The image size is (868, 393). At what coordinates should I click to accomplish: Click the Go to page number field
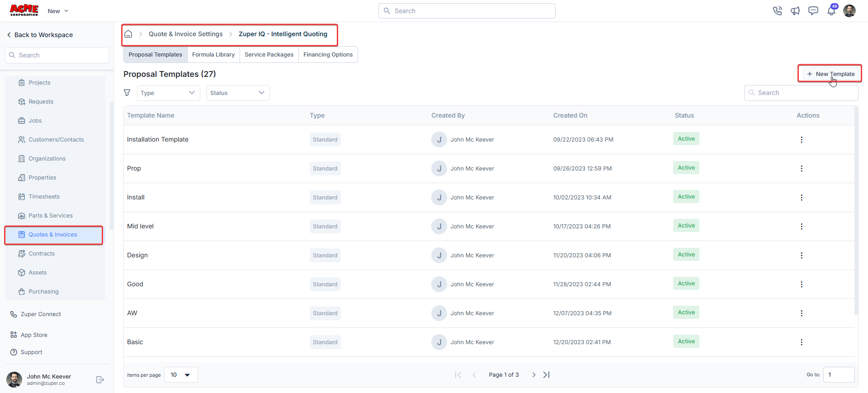point(839,375)
